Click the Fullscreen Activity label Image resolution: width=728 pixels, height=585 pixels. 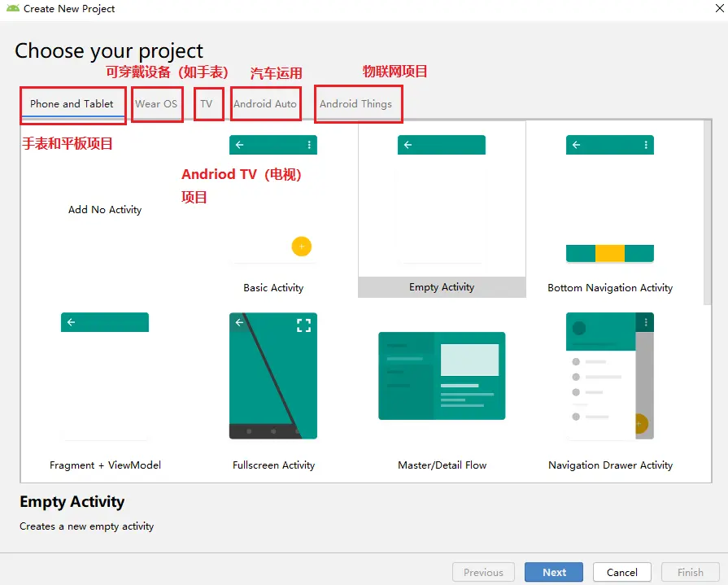coord(273,465)
